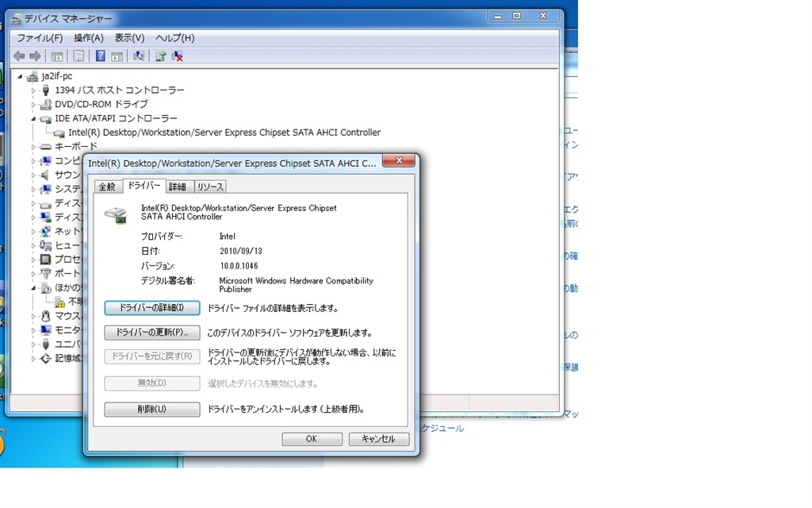Select the Intel SATA AHCI Controller tree item
Image resolution: width=812 pixels, height=508 pixels.
click(224, 133)
